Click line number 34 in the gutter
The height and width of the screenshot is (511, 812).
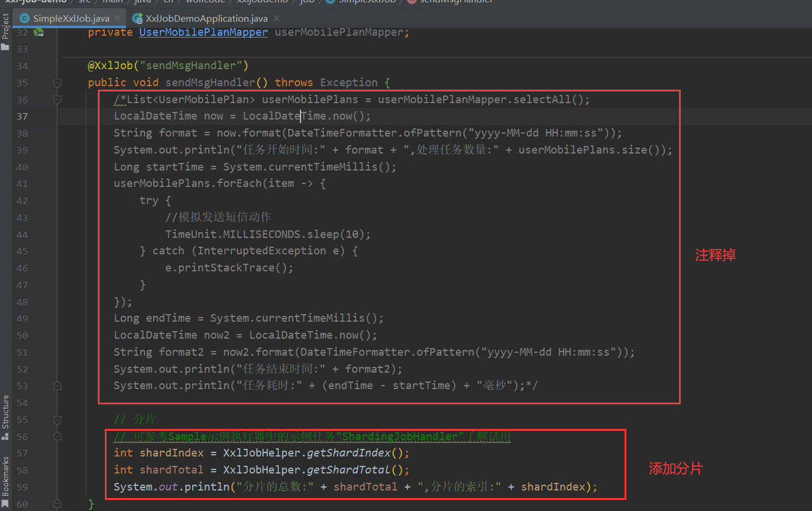pos(22,66)
